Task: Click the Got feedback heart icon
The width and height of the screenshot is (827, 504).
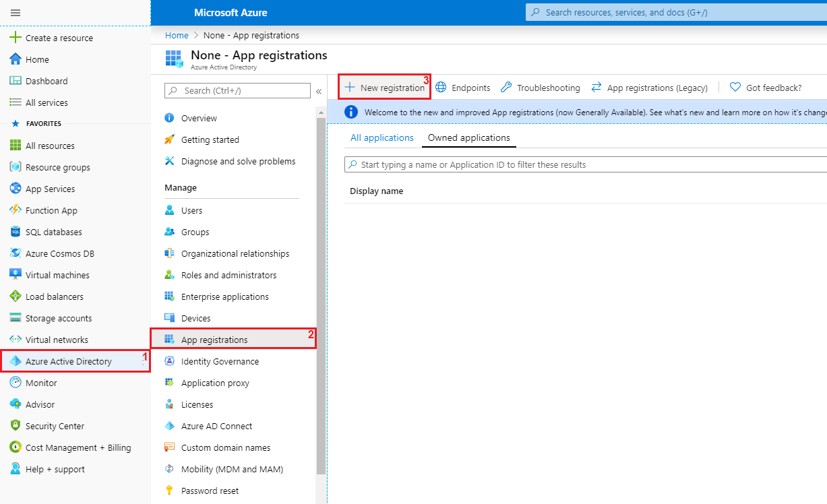Action: 735,88
